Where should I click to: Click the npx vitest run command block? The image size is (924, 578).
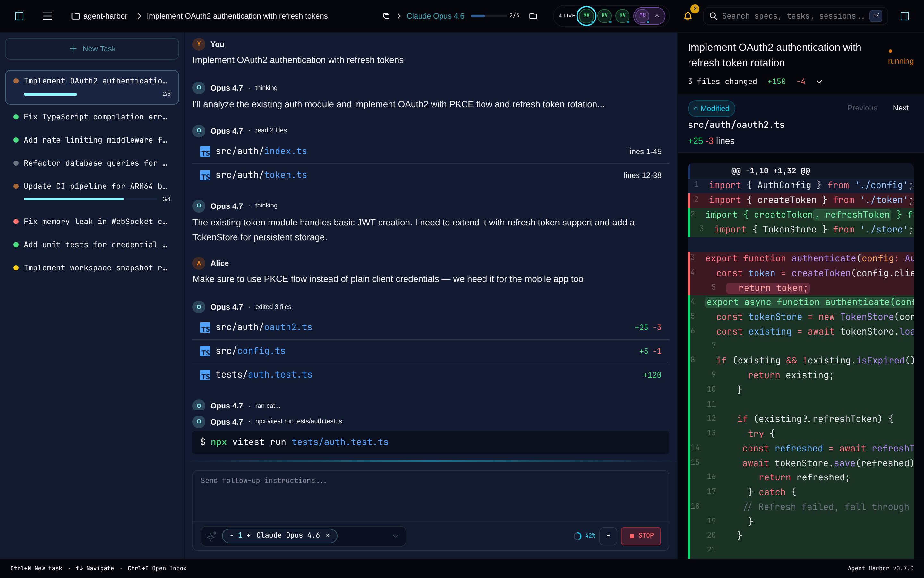pyautogui.click(x=430, y=442)
